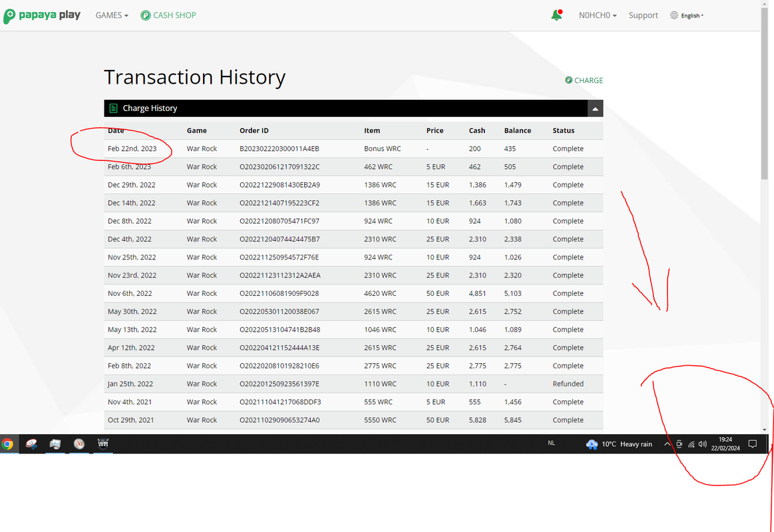Image resolution: width=774 pixels, height=532 pixels.
Task: Click the Meet Now tray icon
Action: 679,444
